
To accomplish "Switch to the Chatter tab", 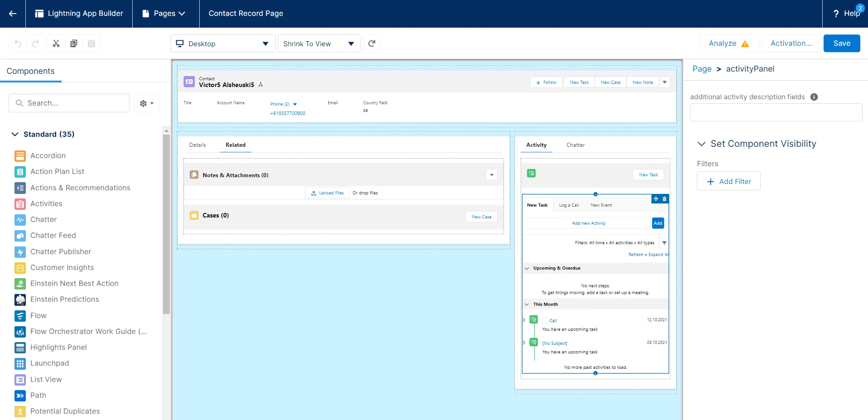I will tap(575, 145).
